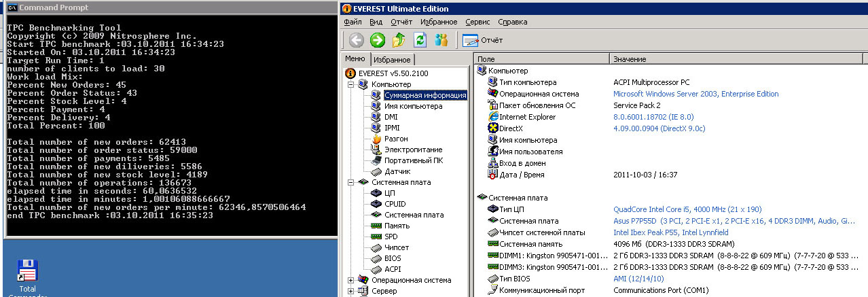Click the Refresh toolbar icon
The width and height of the screenshot is (868, 297).
[x=420, y=40]
